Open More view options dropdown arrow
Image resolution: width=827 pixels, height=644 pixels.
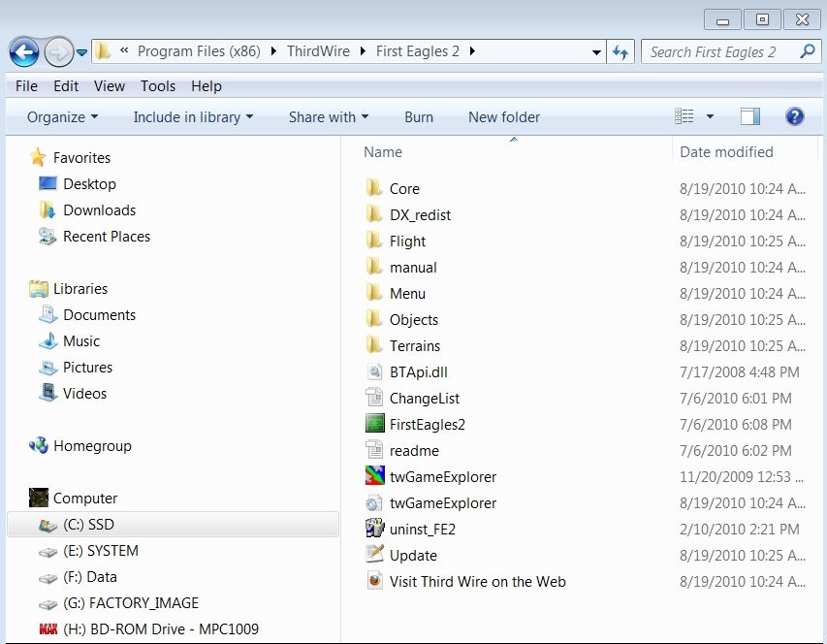coord(710,116)
